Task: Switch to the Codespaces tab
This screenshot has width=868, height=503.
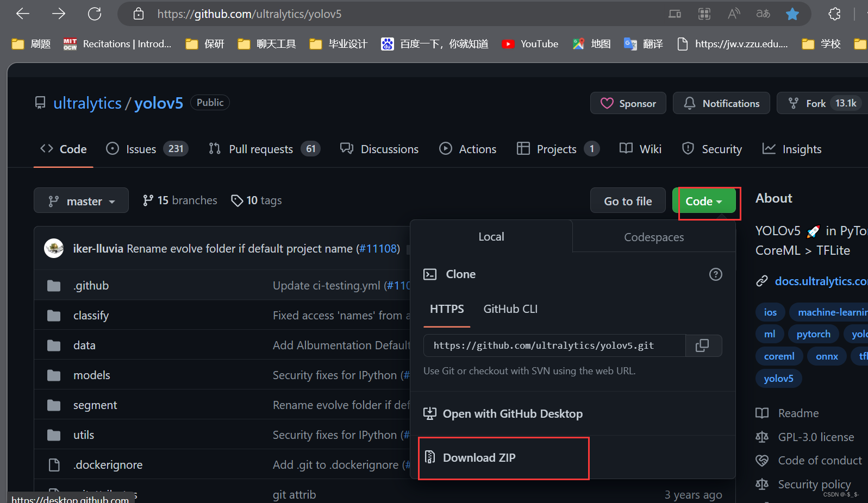Action: [654, 237]
